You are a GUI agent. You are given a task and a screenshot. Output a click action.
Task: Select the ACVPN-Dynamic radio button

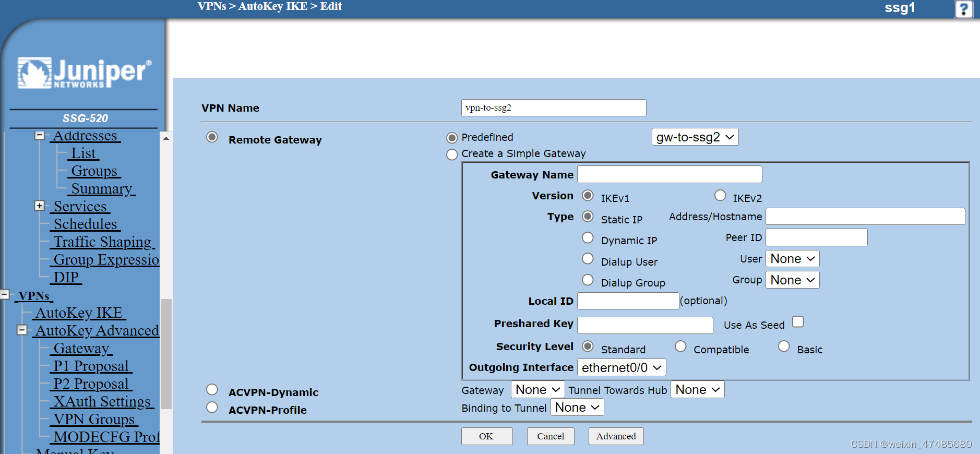(x=212, y=390)
